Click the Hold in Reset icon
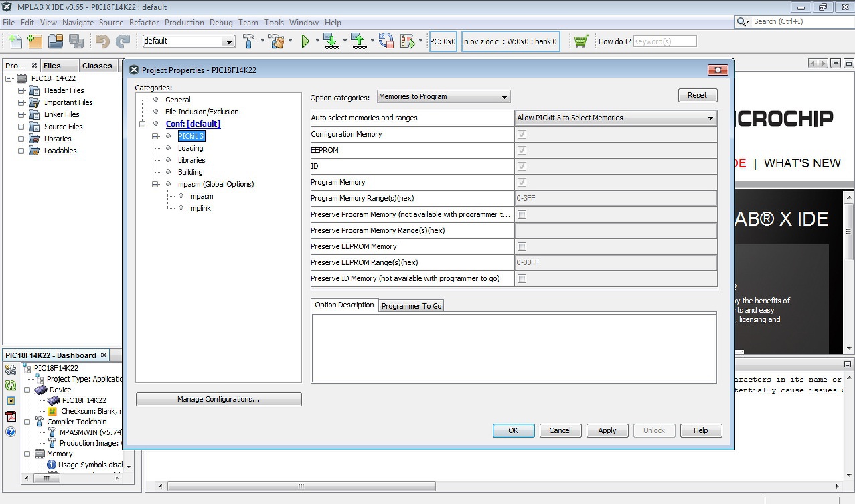855x504 pixels. tap(386, 41)
